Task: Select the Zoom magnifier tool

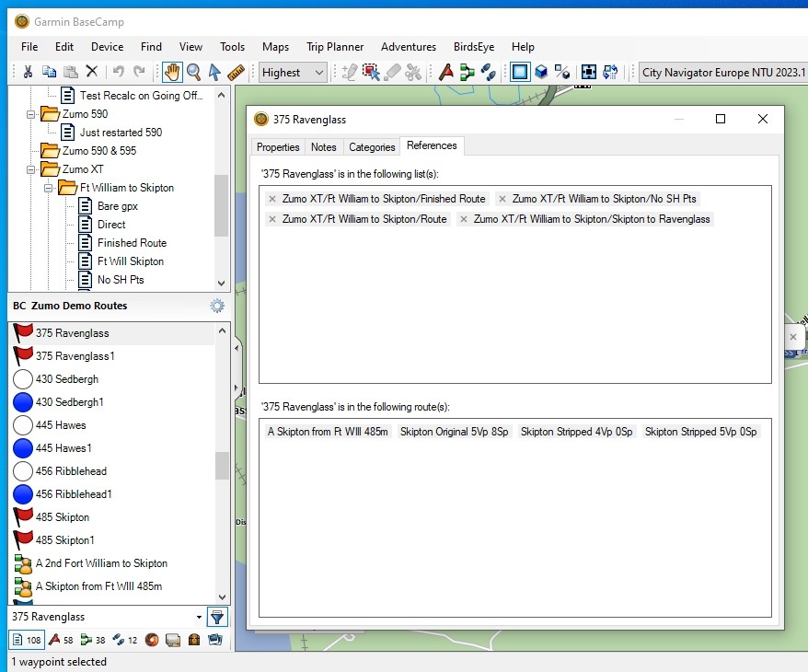Action: point(194,72)
